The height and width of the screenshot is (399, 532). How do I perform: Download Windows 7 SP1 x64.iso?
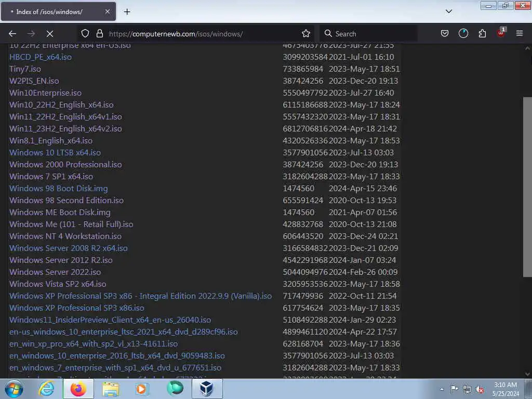[51, 177]
